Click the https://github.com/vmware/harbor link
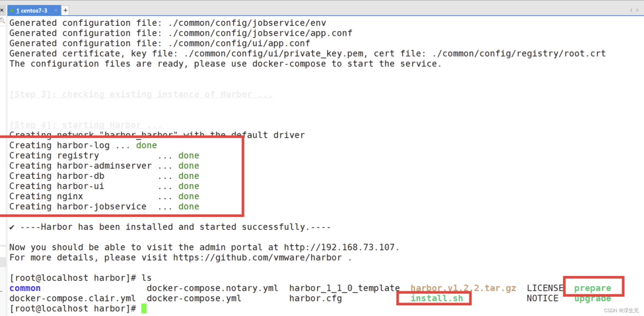 [x=257, y=258]
